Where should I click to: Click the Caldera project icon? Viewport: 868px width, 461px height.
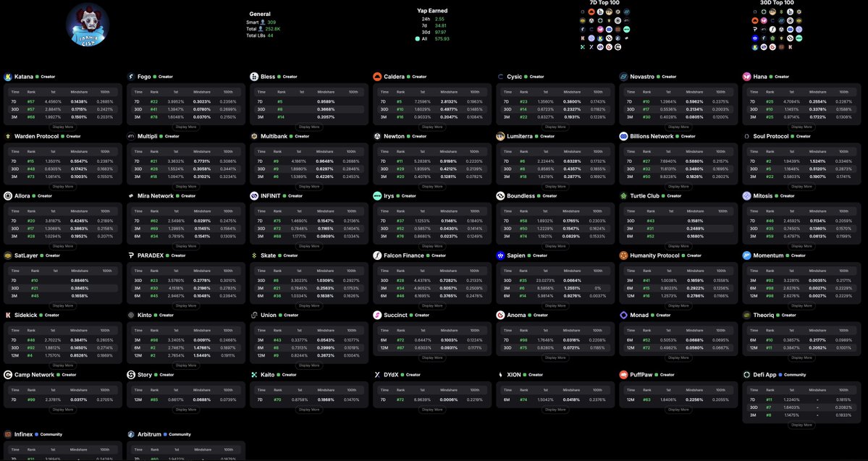[x=378, y=77]
